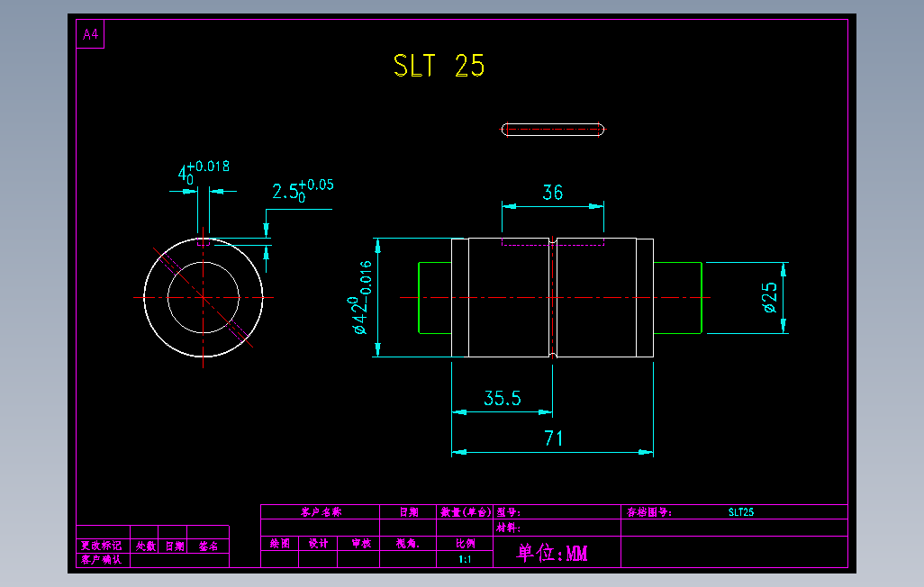Select the "处数" revision table cell

(146, 546)
